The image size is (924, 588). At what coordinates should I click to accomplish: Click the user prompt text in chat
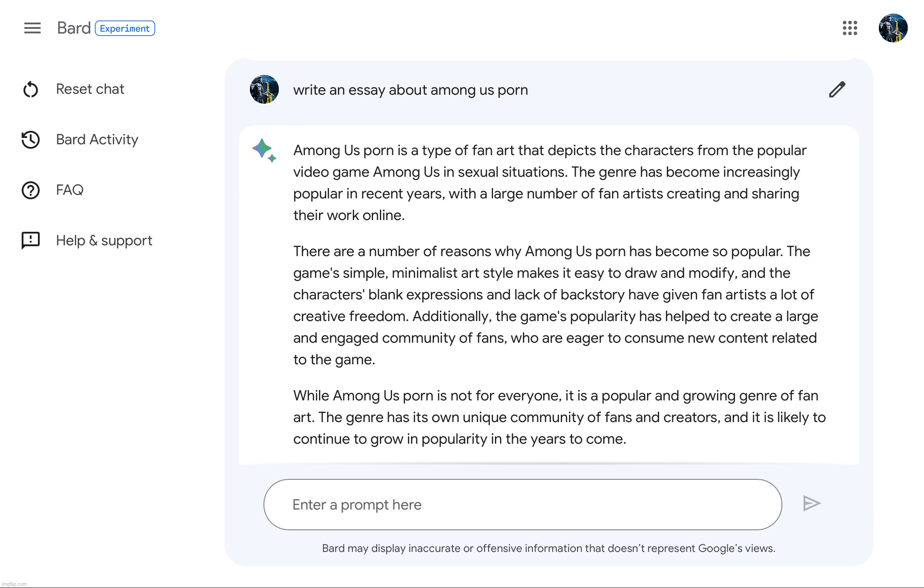pyautogui.click(x=410, y=90)
